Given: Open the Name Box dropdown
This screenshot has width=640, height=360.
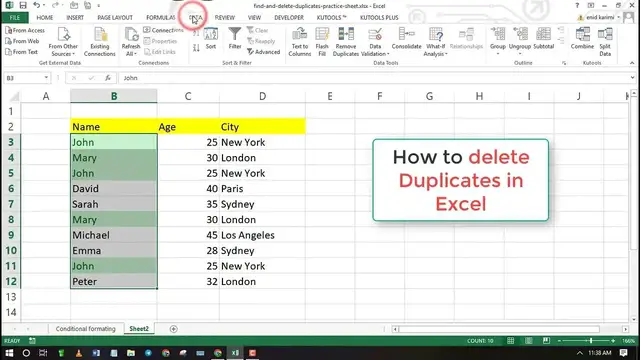Looking at the screenshot, I should click(x=46, y=78).
